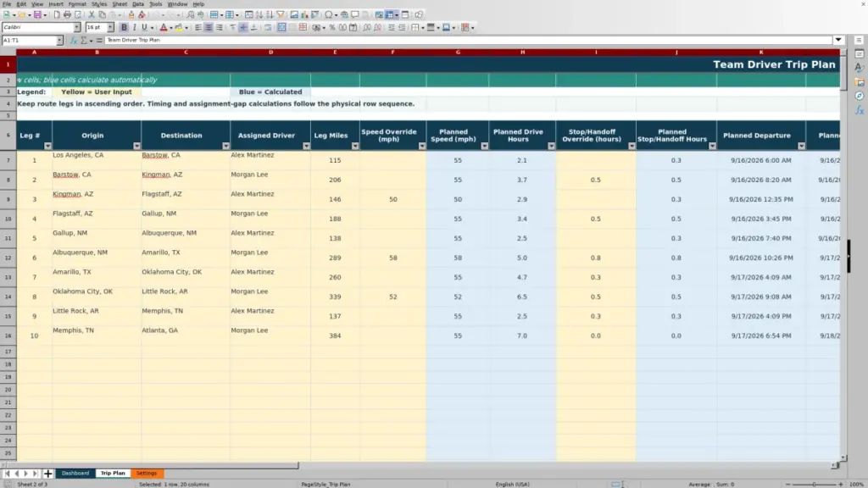
Task: Click the zoom slider handle
Action: 815,485
